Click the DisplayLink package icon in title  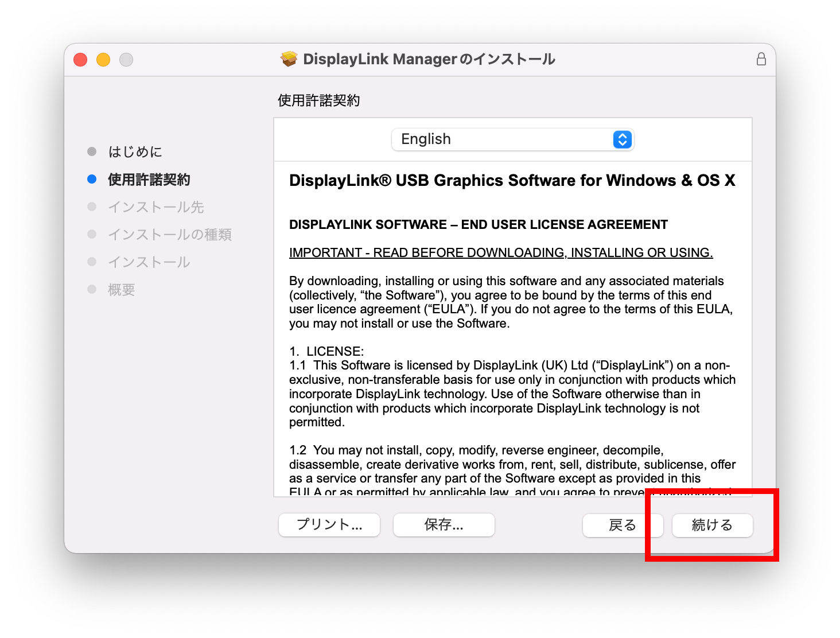[289, 59]
